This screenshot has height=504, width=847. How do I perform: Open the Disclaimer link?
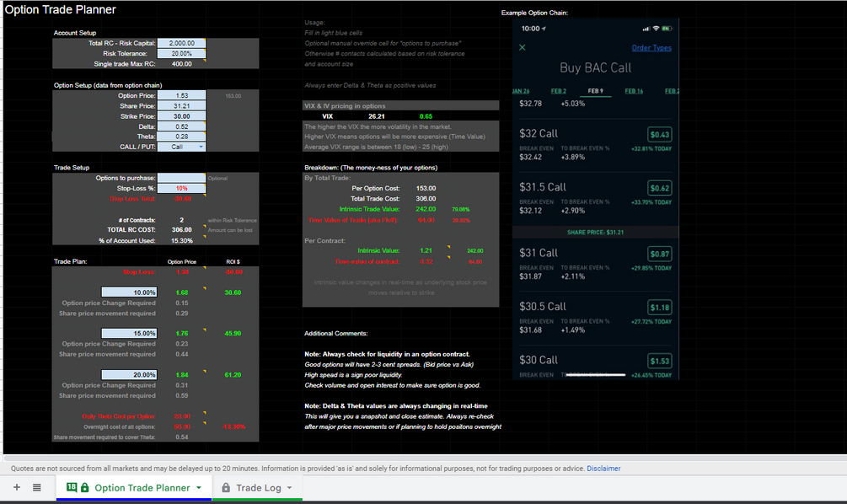coord(603,468)
